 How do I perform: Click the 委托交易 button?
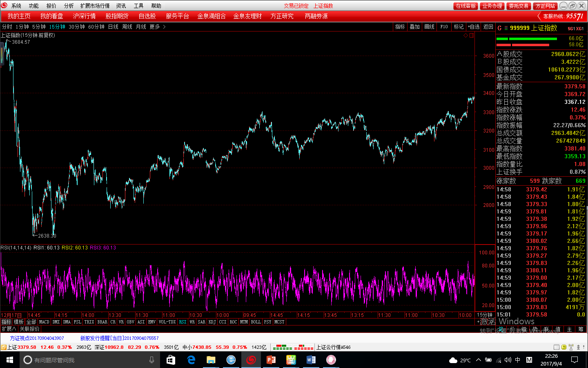coord(519,6)
